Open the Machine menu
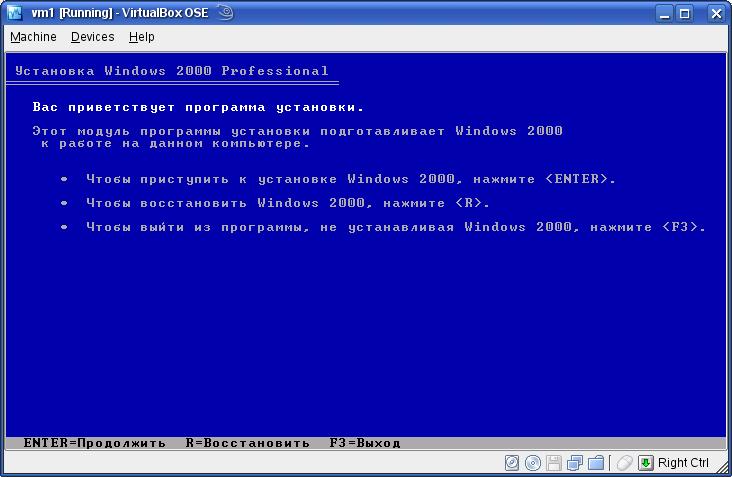Viewport: 732px width, 477px height. 33,37
